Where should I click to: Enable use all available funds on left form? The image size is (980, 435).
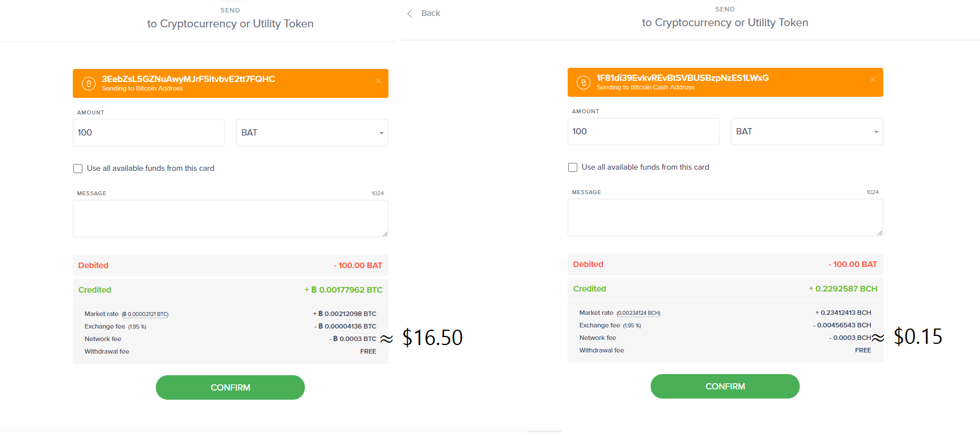[x=78, y=169]
